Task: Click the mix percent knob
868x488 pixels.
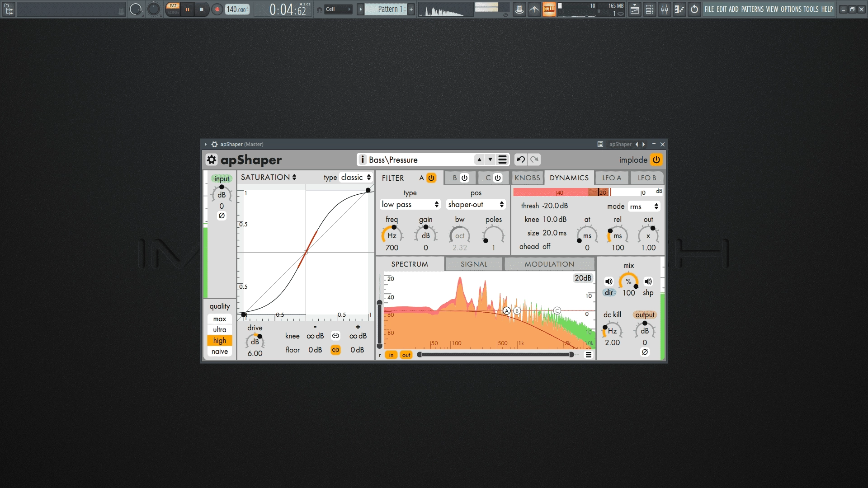Action: [x=628, y=281]
